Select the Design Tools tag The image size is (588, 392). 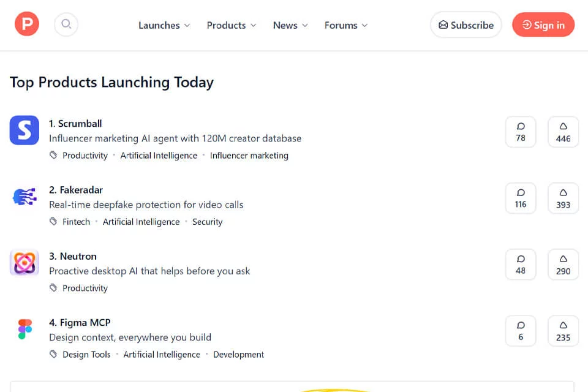(x=86, y=355)
